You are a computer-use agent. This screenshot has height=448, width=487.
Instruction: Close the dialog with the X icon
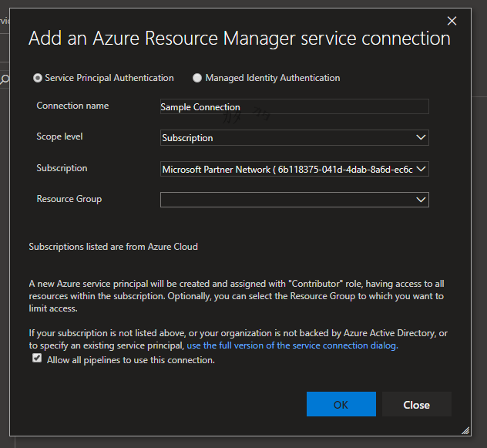[x=452, y=21]
